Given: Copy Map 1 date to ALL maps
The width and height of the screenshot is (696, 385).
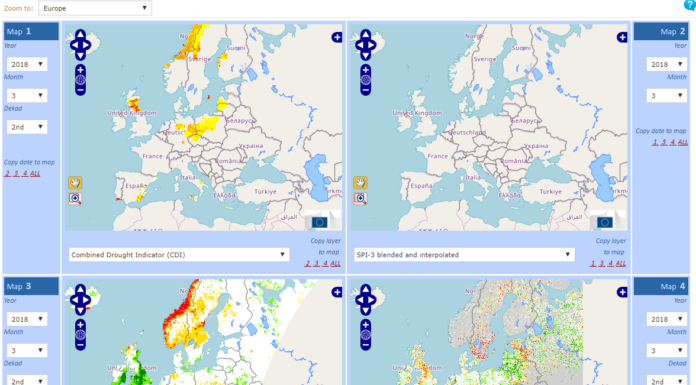Looking at the screenshot, I should click(x=35, y=174).
